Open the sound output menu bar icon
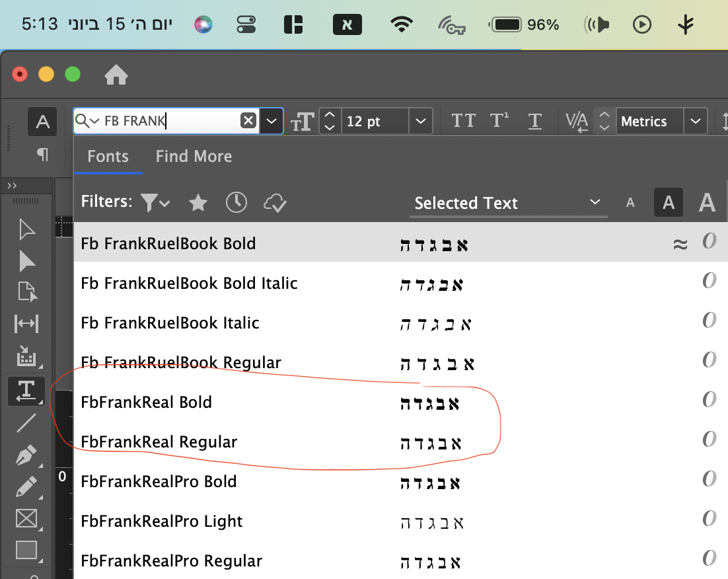 (597, 24)
